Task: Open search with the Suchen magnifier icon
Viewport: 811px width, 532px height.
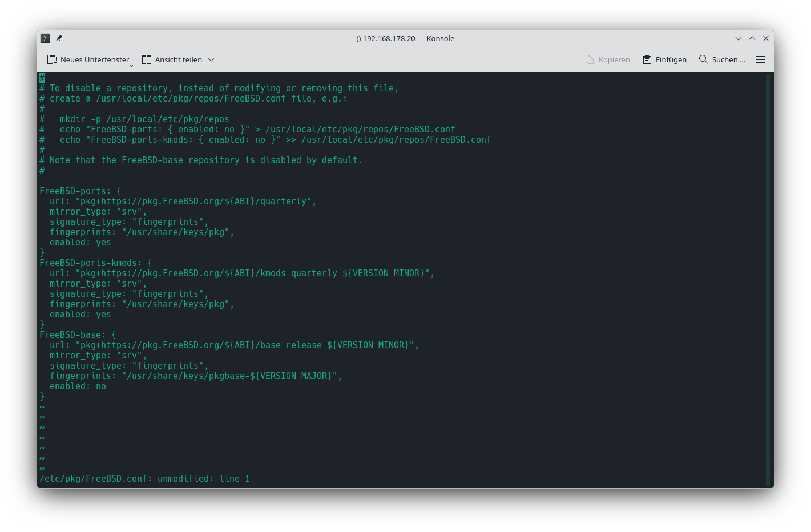Action: [703, 59]
